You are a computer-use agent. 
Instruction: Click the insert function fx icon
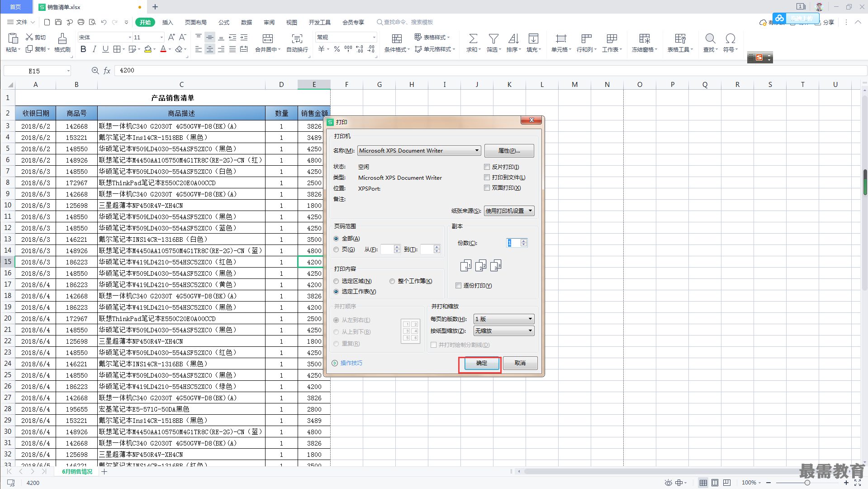click(107, 71)
